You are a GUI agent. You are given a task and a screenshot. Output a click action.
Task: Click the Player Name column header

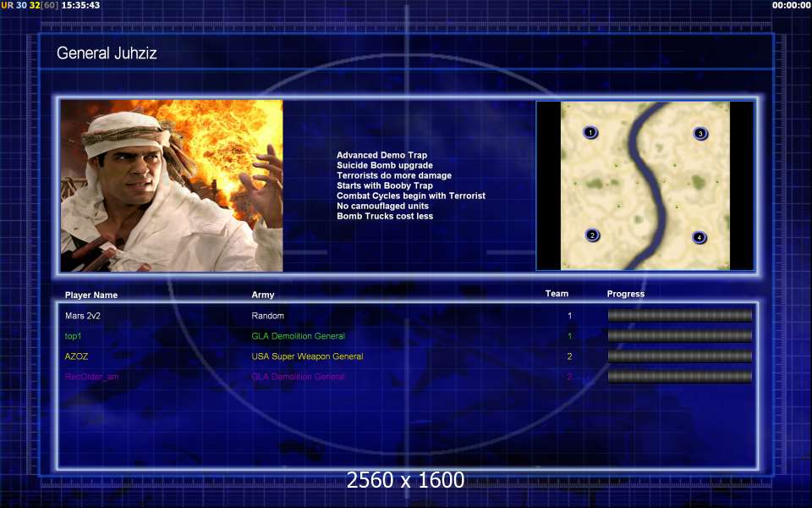pos(91,295)
